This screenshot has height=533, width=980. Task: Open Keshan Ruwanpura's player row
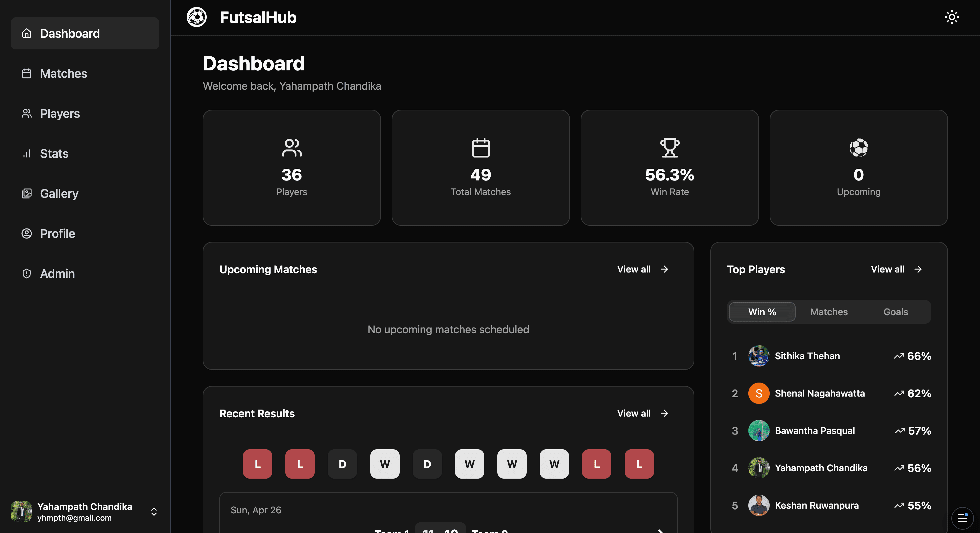coord(829,505)
